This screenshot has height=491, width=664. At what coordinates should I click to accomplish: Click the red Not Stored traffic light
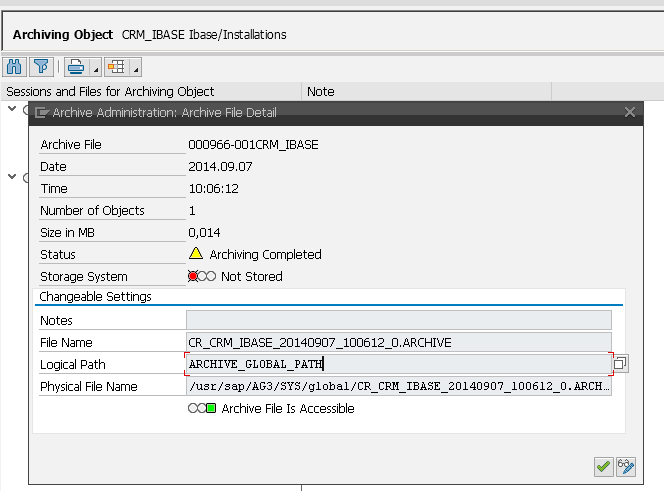click(x=193, y=276)
